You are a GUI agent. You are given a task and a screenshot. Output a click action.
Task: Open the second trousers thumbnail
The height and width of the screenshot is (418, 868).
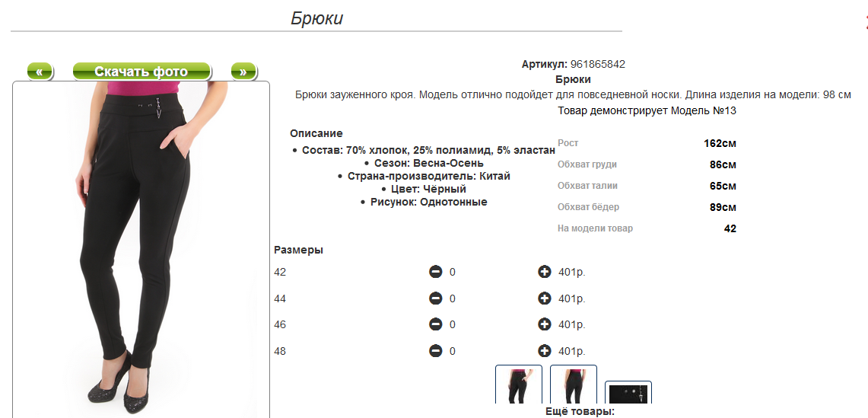573,385
